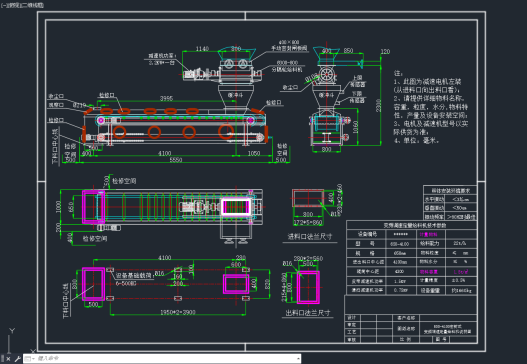Select the 2330 vertical height dimension
Screen dimensions: 527x364
pos(378,105)
